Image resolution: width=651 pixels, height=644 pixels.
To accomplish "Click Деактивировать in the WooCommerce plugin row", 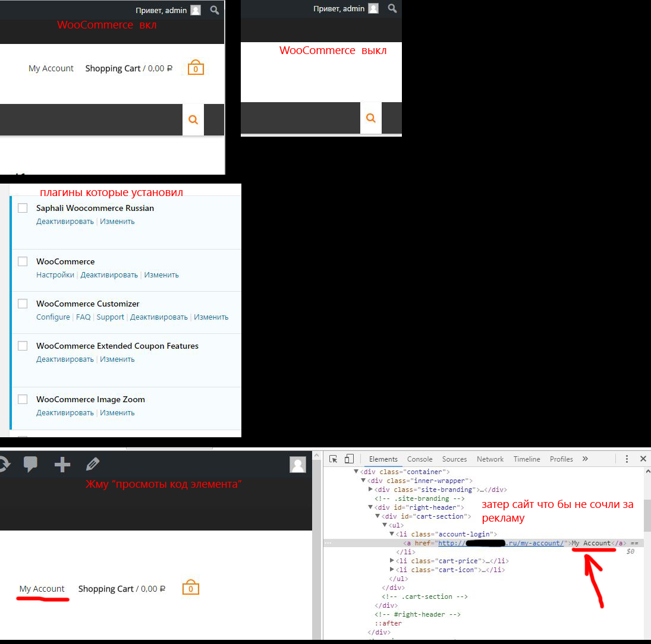I will pyautogui.click(x=109, y=274).
